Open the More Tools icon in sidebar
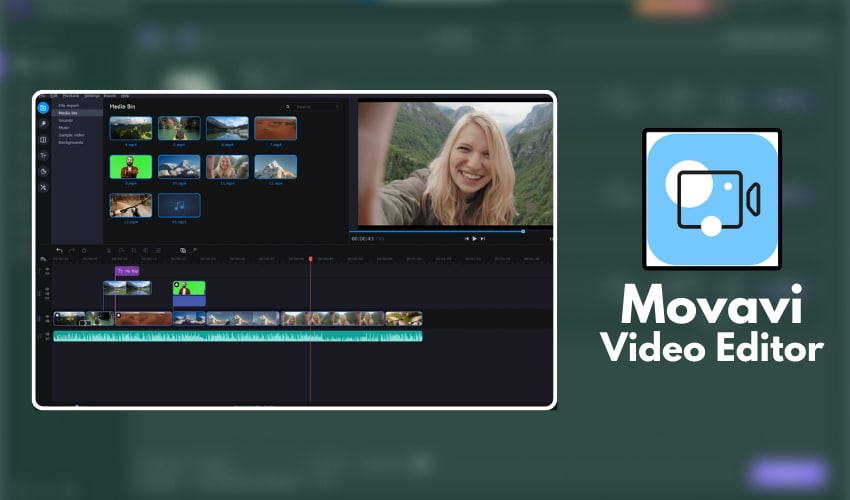The image size is (850, 500). (43, 188)
